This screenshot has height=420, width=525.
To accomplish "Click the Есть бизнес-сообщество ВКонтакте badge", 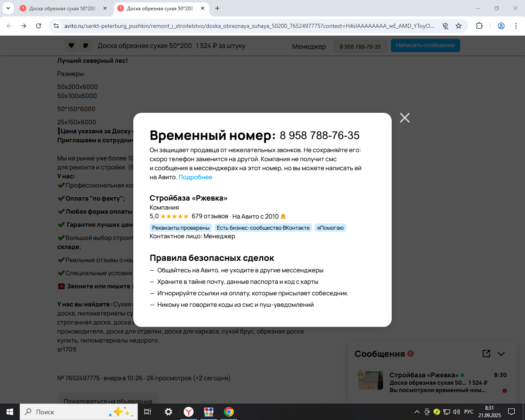I will point(263,228).
